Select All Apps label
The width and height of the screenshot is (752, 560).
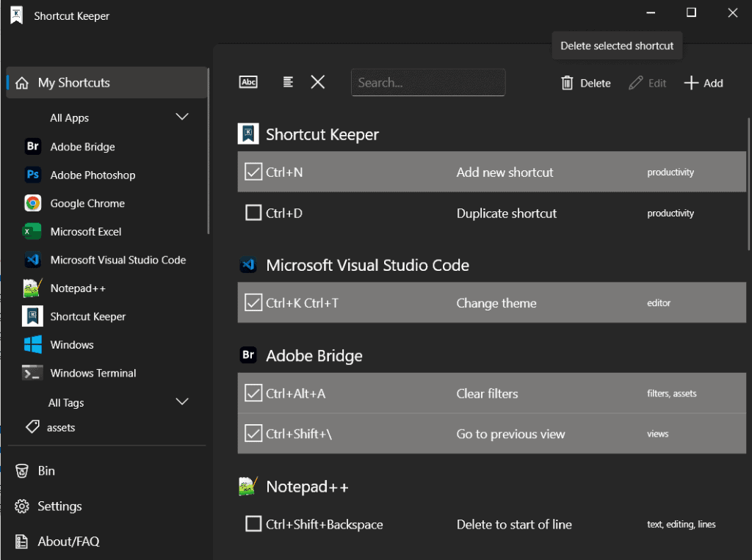(70, 117)
